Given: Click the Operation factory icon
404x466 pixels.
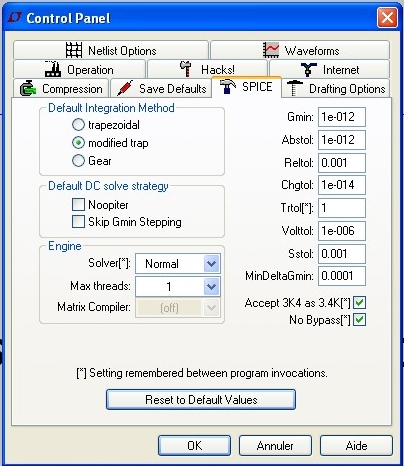Looking at the screenshot, I should (x=53, y=69).
